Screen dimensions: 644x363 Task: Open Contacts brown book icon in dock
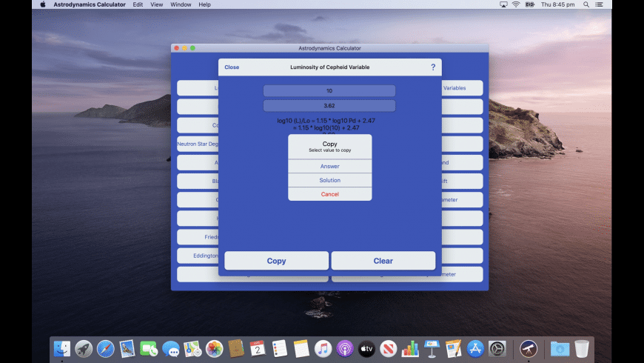[236, 349]
